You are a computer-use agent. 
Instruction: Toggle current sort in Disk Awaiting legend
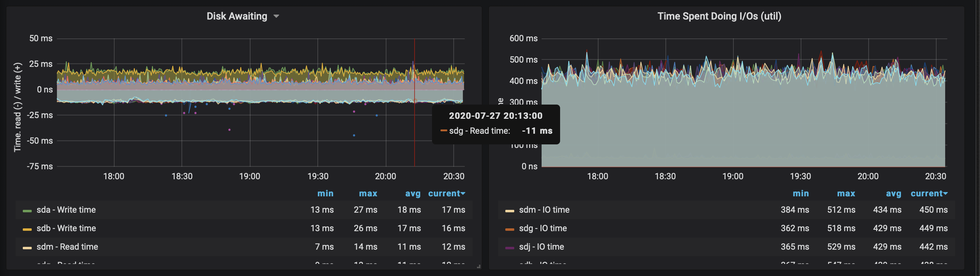447,193
